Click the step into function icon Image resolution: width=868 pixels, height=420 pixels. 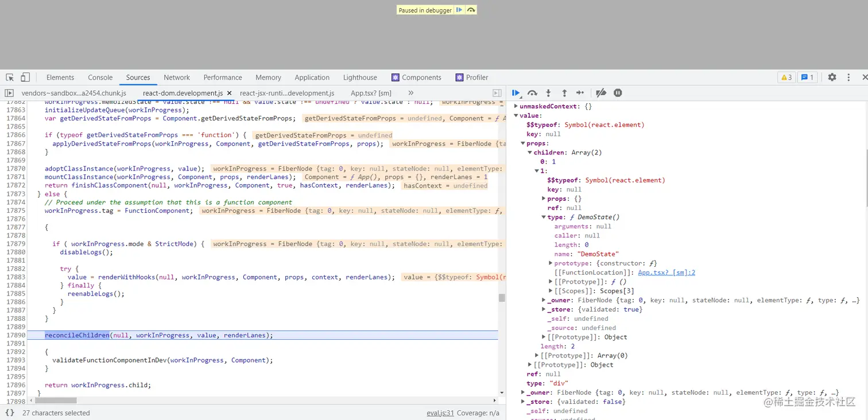tap(548, 93)
